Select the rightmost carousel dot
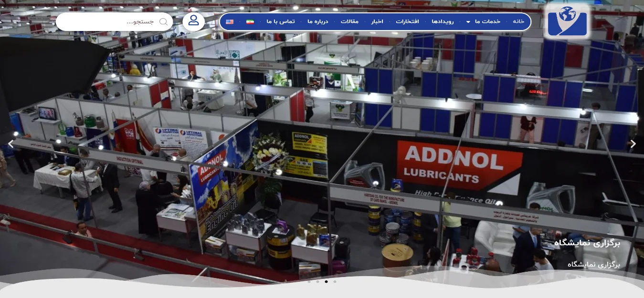Screen dimensions: 644x298 pos(335,282)
